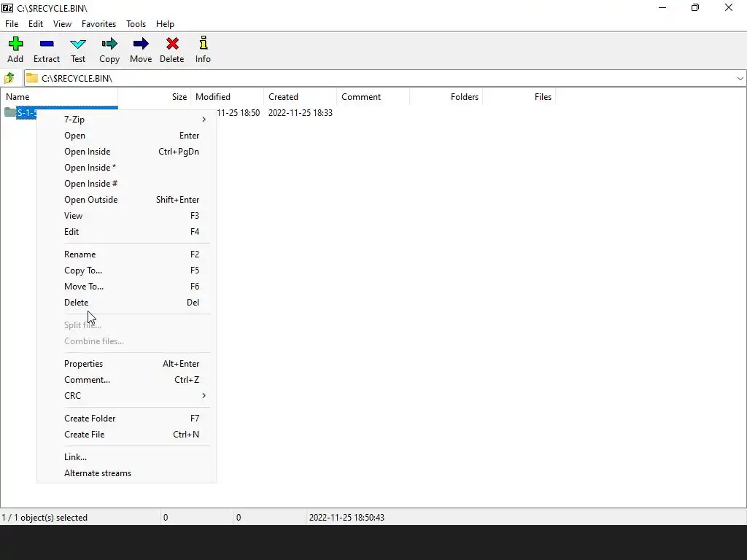This screenshot has height=560, width=747.
Task: Open the View menu
Action: (x=62, y=24)
